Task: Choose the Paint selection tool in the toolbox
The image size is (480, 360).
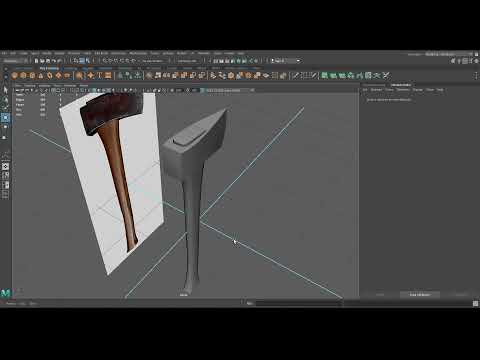Action: pyautogui.click(x=5, y=108)
